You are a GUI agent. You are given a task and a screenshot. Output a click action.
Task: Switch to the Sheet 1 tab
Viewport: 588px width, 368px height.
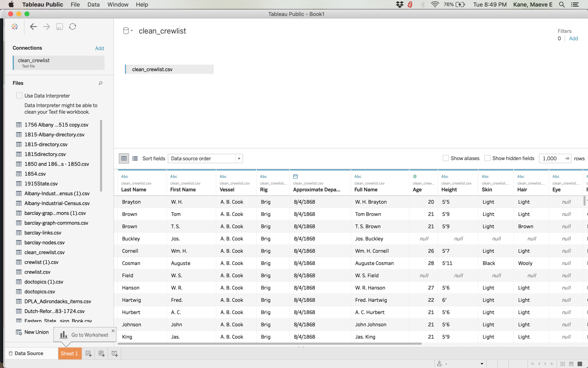click(69, 354)
